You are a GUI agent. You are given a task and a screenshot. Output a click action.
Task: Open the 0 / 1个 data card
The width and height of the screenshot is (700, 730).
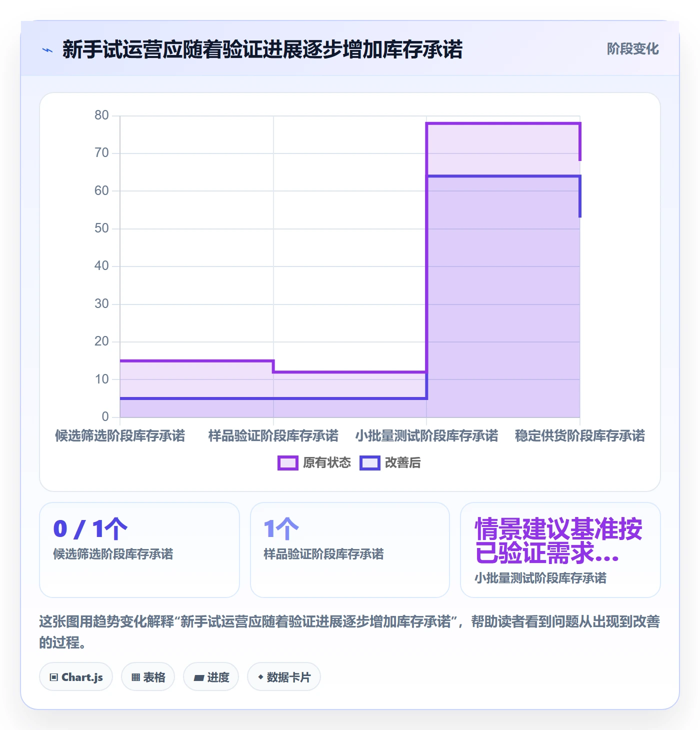click(139, 550)
